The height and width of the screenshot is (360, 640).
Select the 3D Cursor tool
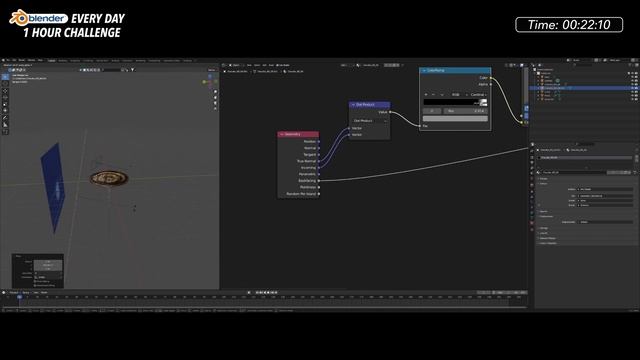[5, 84]
